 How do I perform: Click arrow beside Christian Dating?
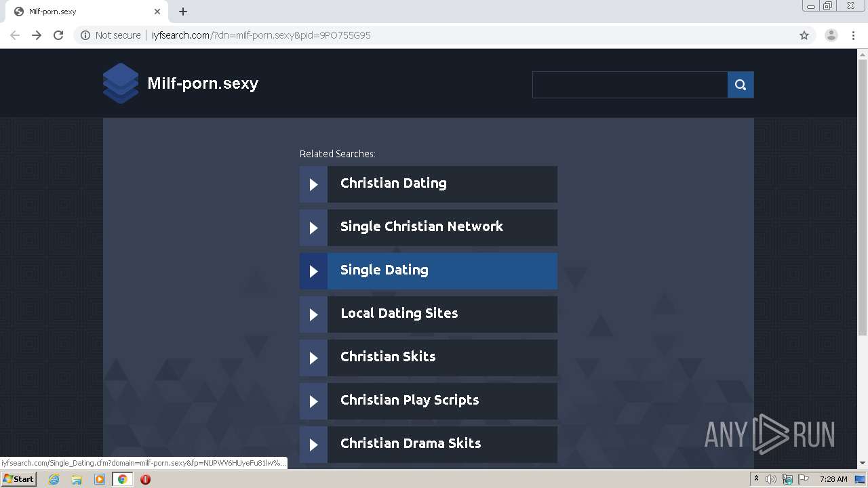(313, 184)
